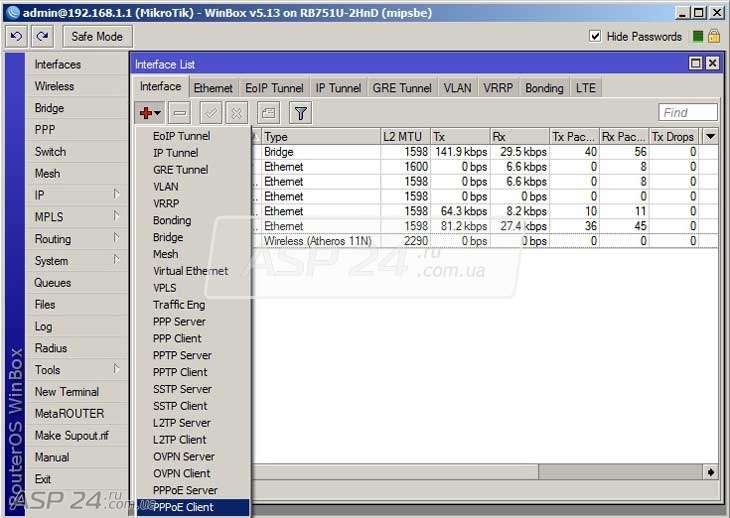Click the horizontal scrollbar right arrow
The image size is (730, 518).
710,472
